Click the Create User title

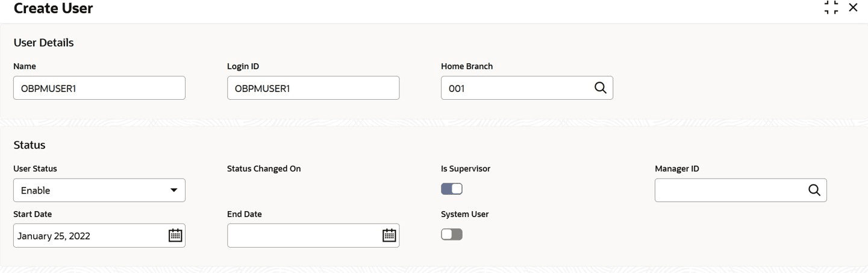coord(53,9)
